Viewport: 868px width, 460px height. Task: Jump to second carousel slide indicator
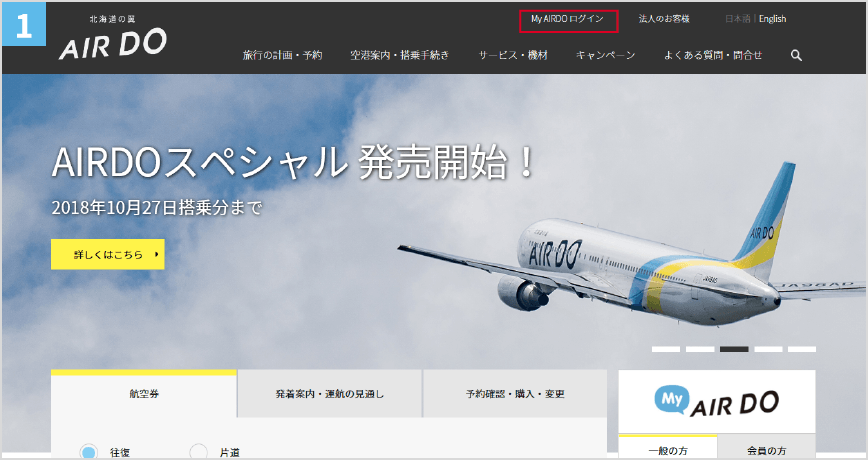coord(700,349)
